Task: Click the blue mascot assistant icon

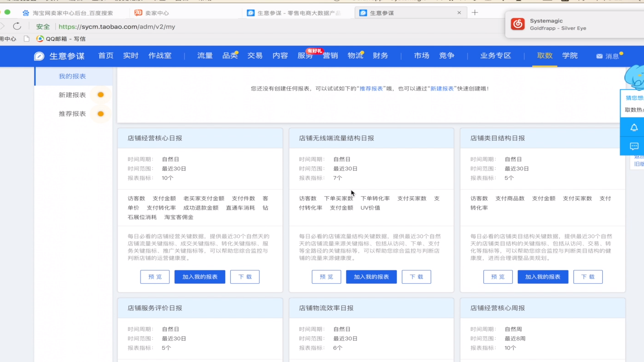Action: pos(635,78)
